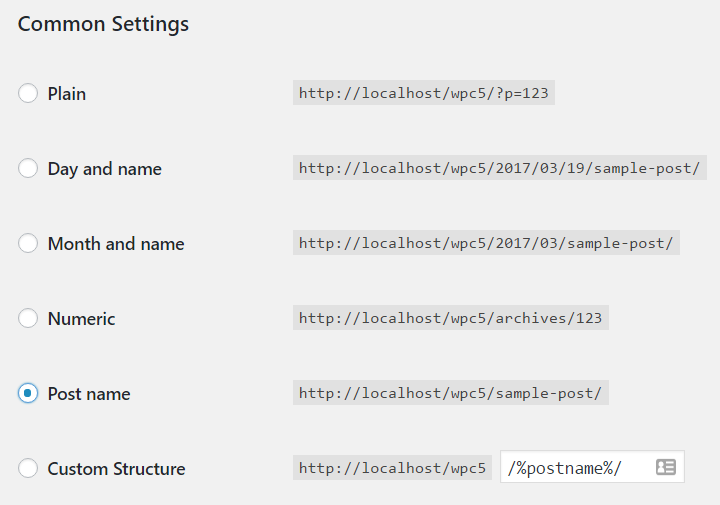Image resolution: width=720 pixels, height=505 pixels.
Task: Click the contact card icon in custom structure field
Action: (665, 467)
